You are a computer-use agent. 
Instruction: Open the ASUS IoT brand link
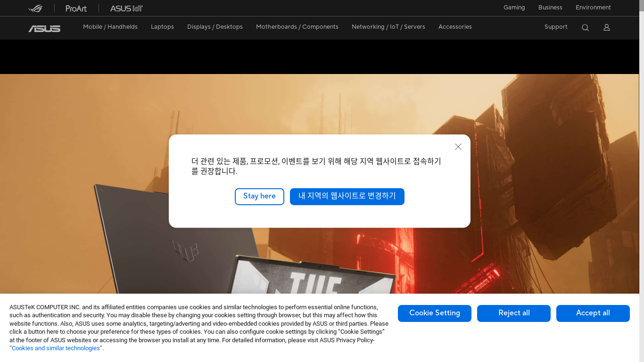coord(126,8)
